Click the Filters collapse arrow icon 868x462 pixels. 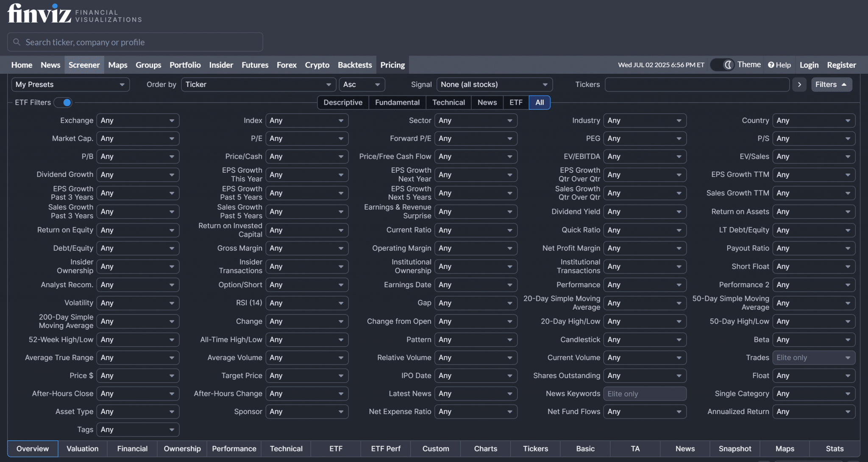[x=844, y=84]
